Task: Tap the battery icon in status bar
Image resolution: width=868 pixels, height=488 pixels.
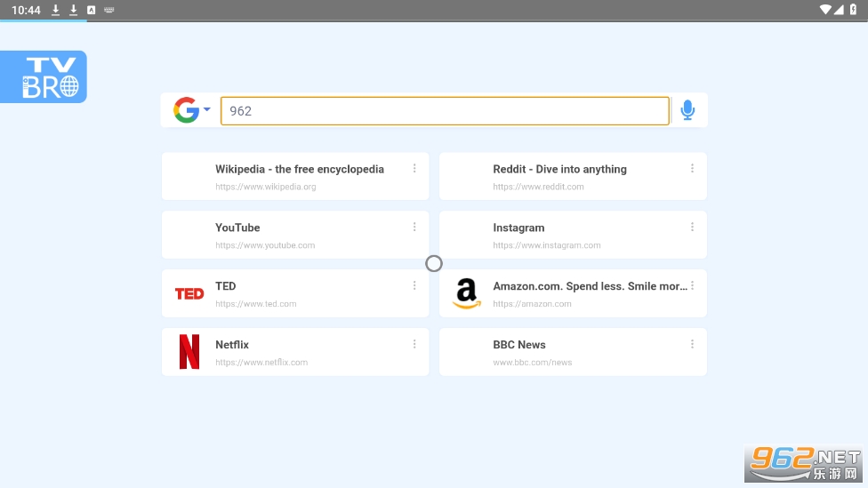Action: (x=853, y=10)
